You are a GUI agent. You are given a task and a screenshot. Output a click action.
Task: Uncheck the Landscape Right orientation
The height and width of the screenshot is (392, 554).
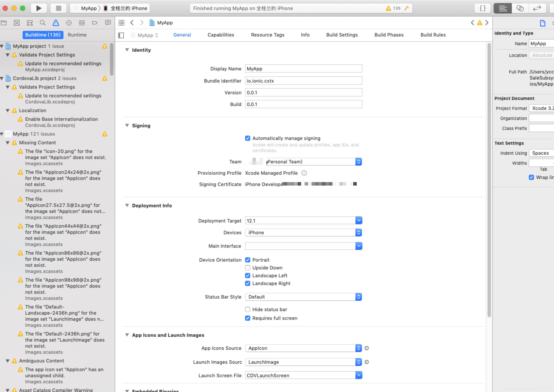(248, 283)
